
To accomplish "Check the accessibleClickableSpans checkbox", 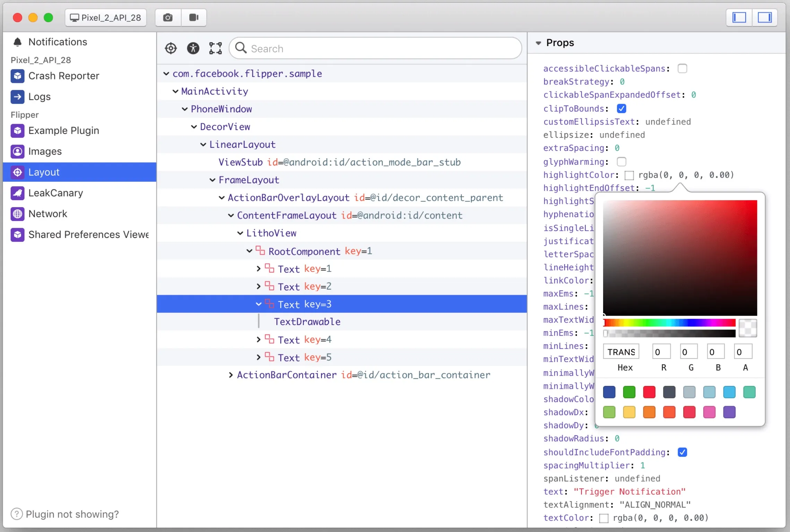I will tap(682, 69).
